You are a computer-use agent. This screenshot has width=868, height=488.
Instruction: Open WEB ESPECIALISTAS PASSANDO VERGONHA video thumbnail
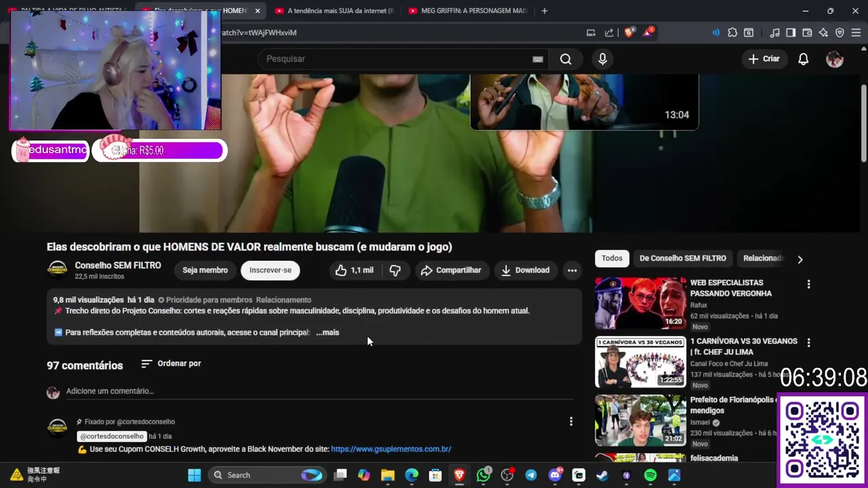click(x=640, y=303)
